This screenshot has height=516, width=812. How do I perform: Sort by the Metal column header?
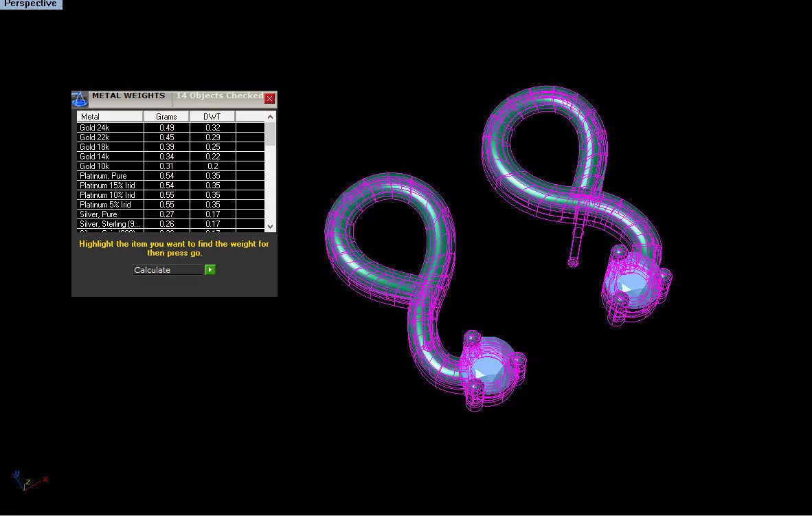[x=110, y=117]
